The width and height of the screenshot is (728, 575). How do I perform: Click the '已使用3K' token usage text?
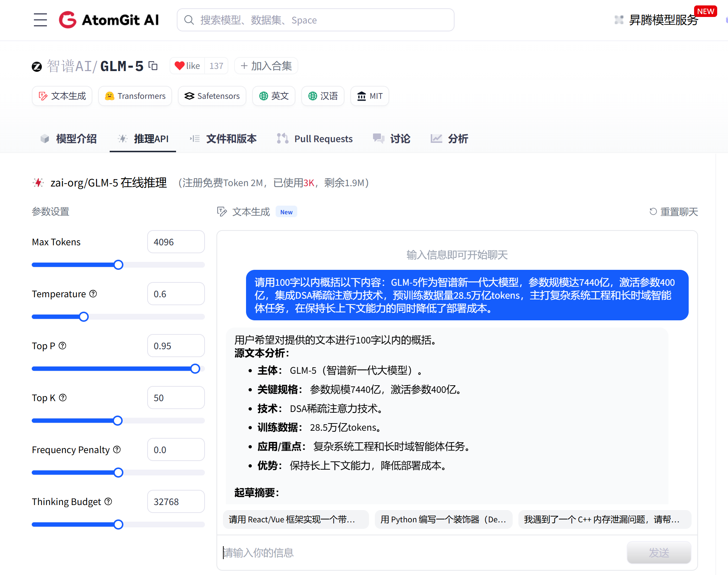tap(294, 183)
